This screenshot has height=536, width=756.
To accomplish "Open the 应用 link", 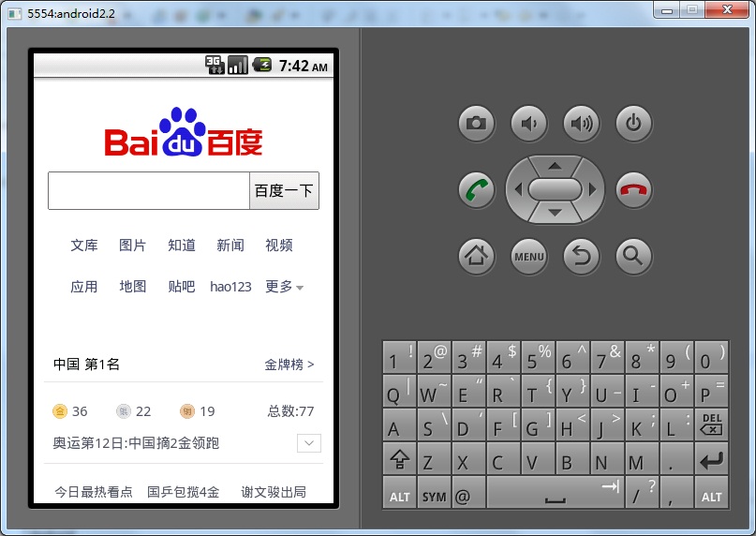I will click(84, 287).
